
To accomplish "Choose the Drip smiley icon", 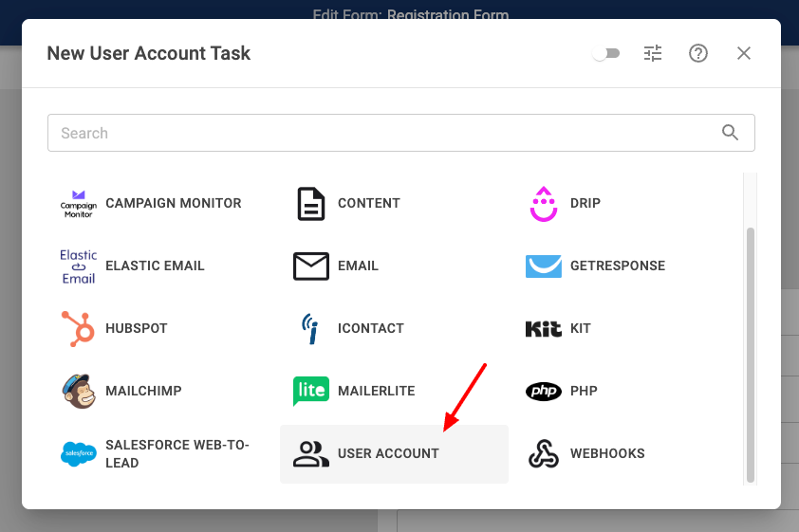I will (543, 203).
